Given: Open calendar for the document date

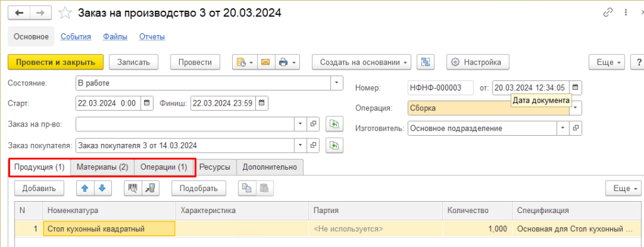Looking at the screenshot, I should pyautogui.click(x=575, y=87).
